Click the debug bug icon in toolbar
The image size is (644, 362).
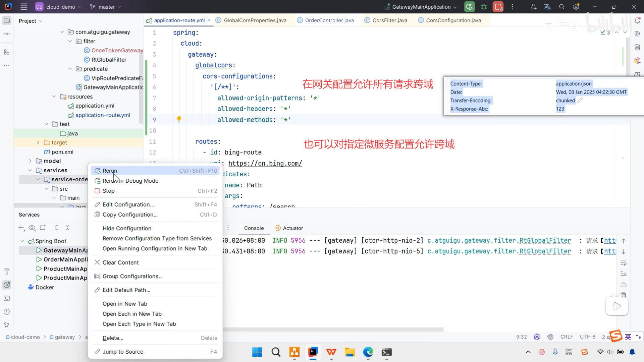coord(484,7)
